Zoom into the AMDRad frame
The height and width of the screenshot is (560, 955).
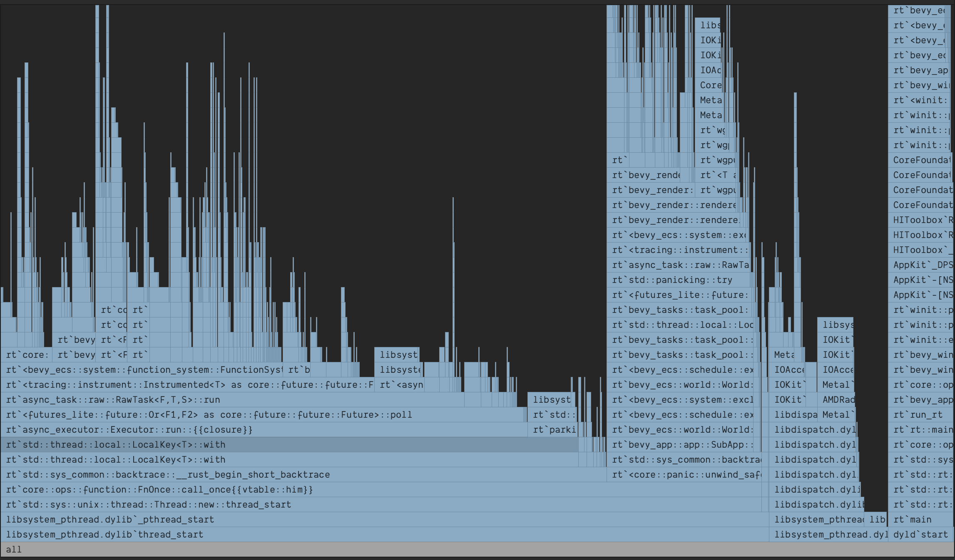[837, 400]
